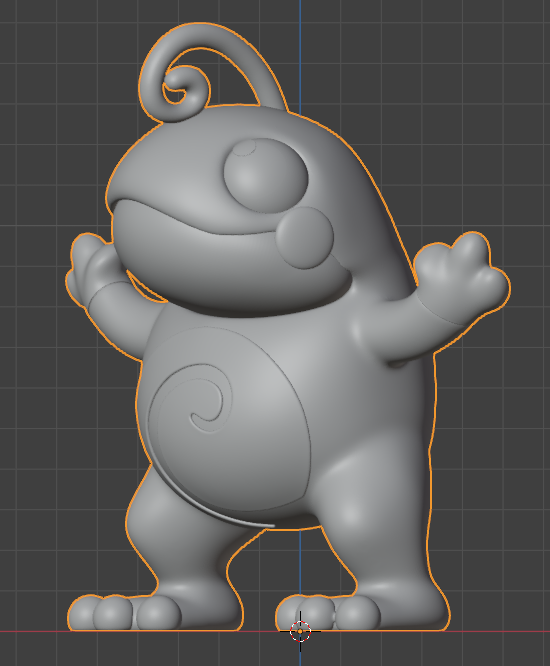550x666 pixels.
Task: Click the 3D cursor at world origin
Action: pos(300,632)
